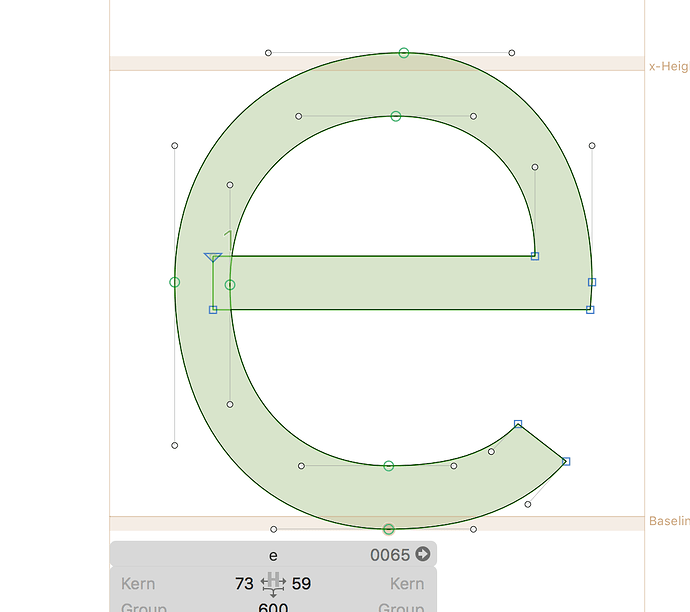Image resolution: width=690 pixels, height=612 pixels.
Task: Click the sidebearing metrics icon between 73 and 59
Action: click(x=273, y=584)
